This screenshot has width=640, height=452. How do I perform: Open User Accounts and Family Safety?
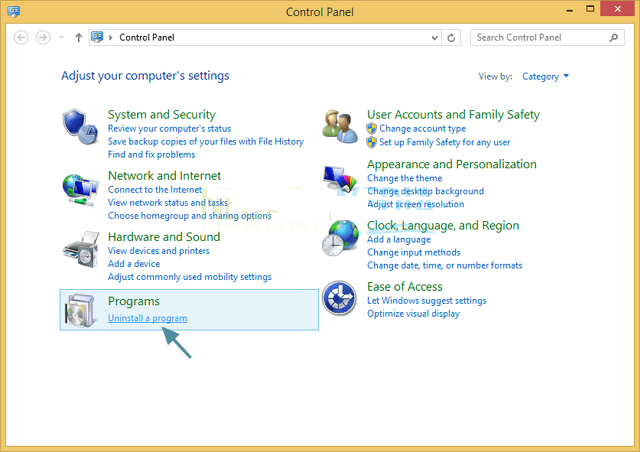453,114
